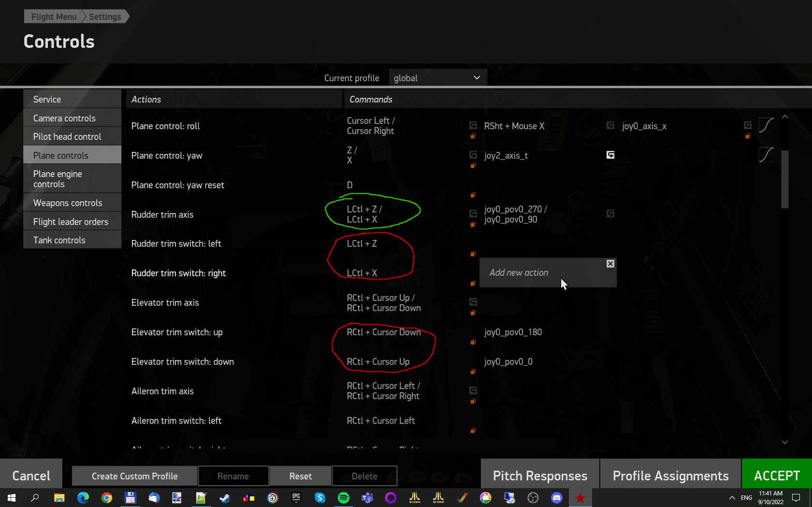The height and width of the screenshot is (507, 812).
Task: Click Create Custom Profile
Action: [x=134, y=476]
